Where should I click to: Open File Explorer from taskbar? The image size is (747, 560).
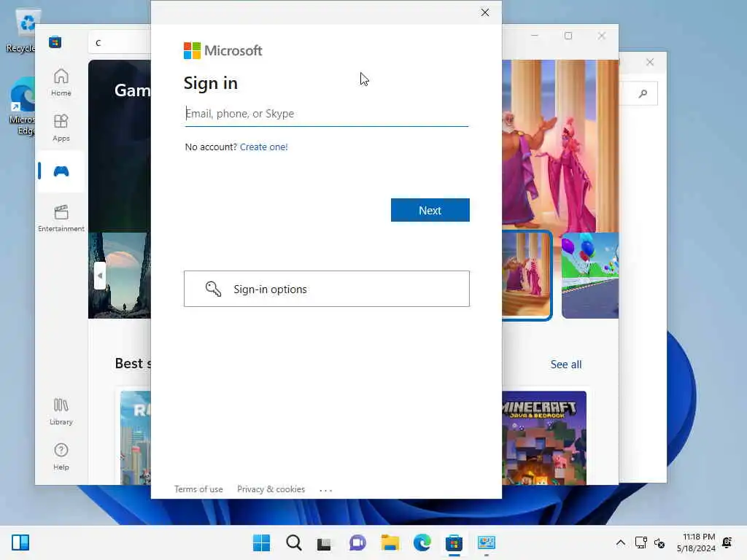point(390,542)
